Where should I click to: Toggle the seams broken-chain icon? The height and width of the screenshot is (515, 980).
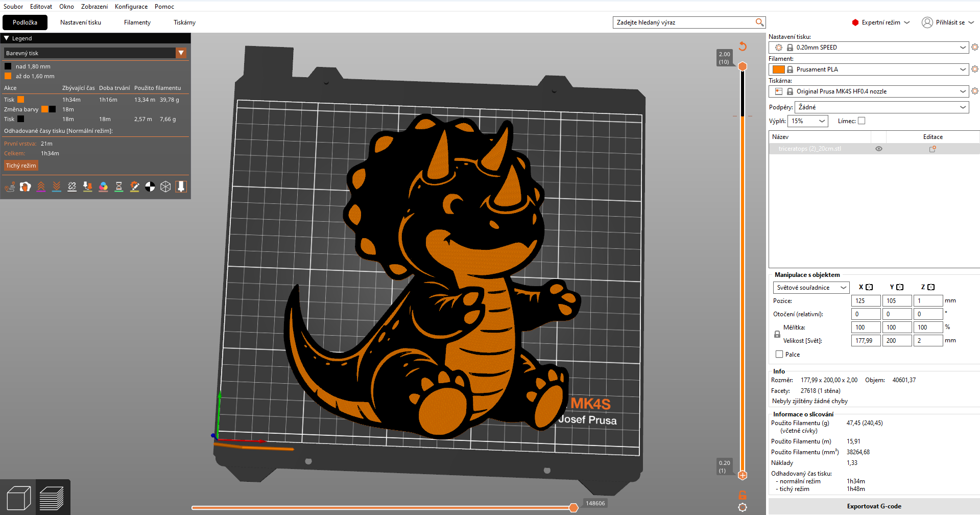(72, 187)
